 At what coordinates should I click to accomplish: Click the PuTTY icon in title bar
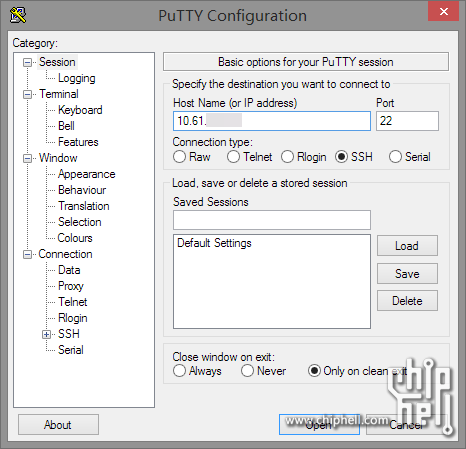(x=18, y=15)
